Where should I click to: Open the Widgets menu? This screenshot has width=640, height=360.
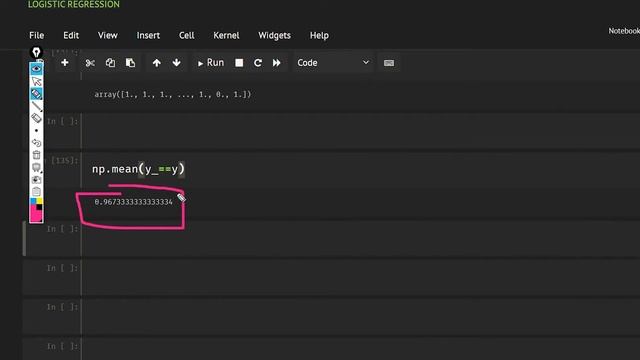274,36
